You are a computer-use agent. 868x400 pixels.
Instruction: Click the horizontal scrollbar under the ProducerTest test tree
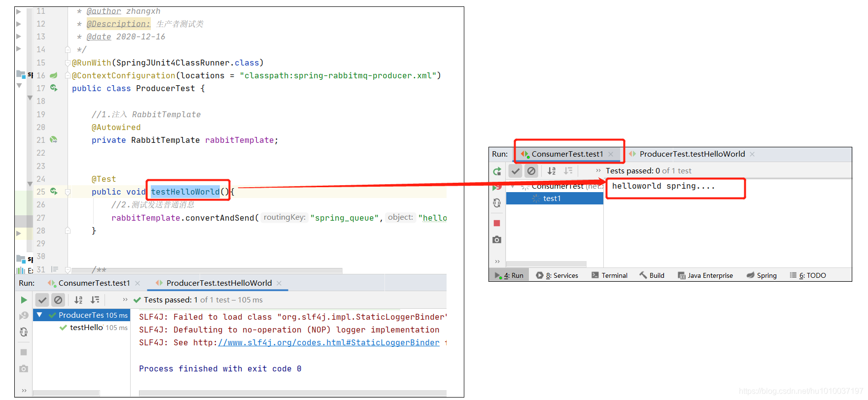66,393
